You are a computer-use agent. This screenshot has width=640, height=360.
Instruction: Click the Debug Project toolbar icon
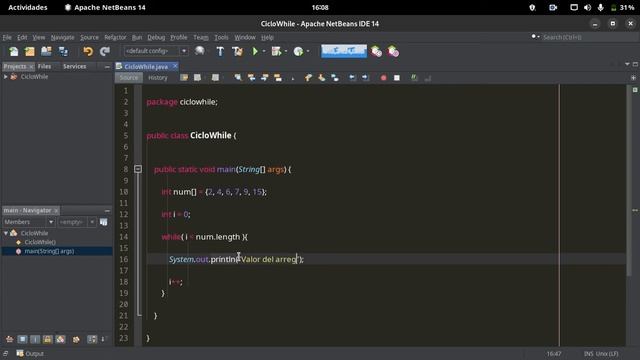click(x=276, y=51)
